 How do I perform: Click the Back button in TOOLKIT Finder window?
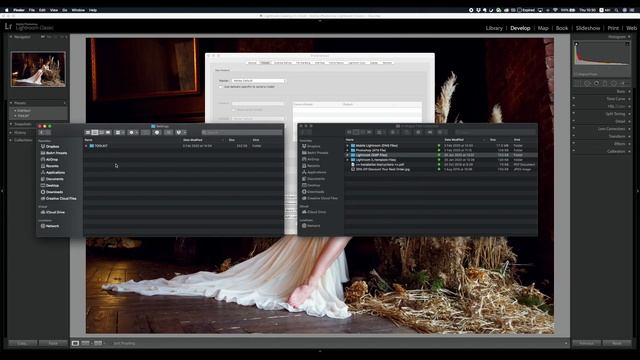point(42,132)
